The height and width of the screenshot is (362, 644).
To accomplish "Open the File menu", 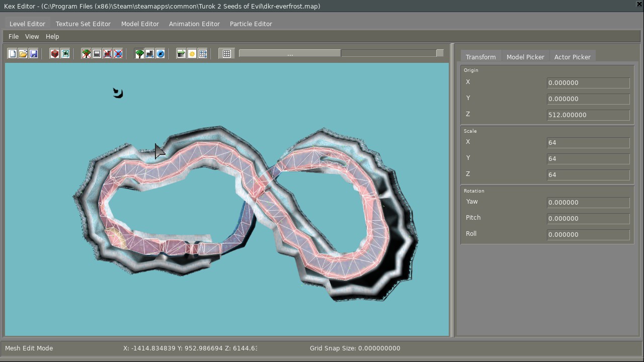I will pos(14,36).
